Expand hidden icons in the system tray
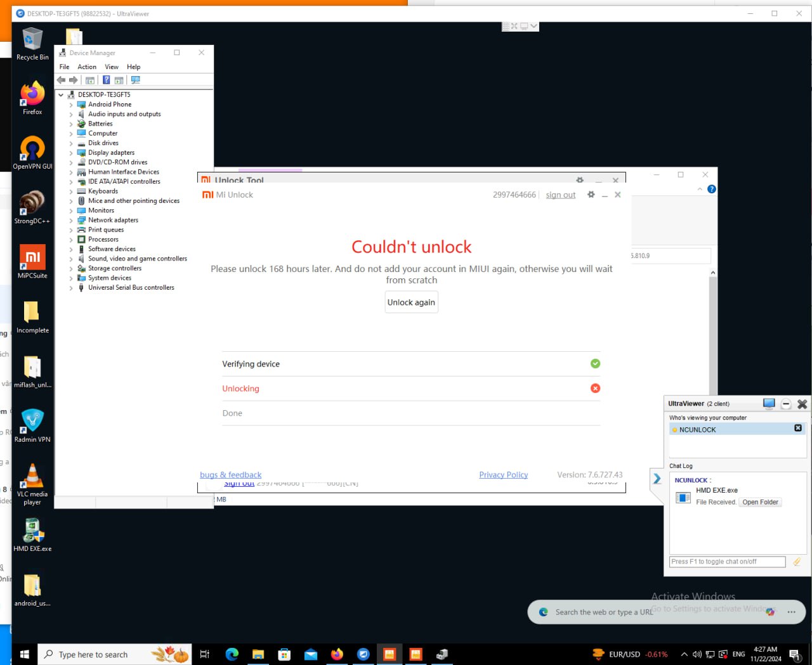This screenshot has height=665, width=812. pos(684,654)
